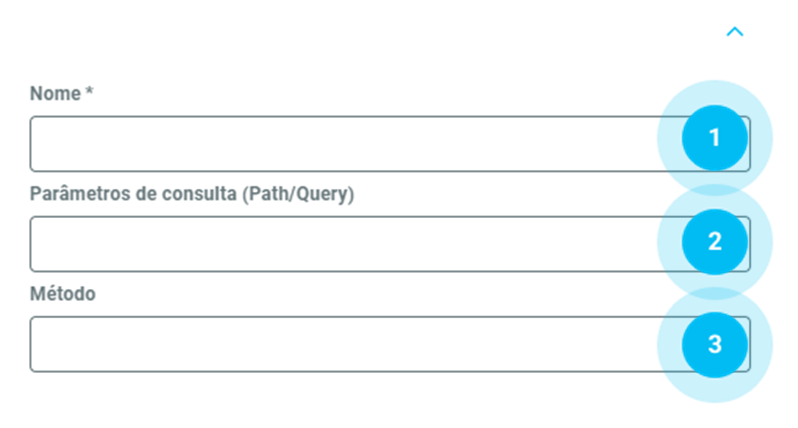798x428 pixels.
Task: Collapse the section using the top chevron
Action: (x=734, y=32)
